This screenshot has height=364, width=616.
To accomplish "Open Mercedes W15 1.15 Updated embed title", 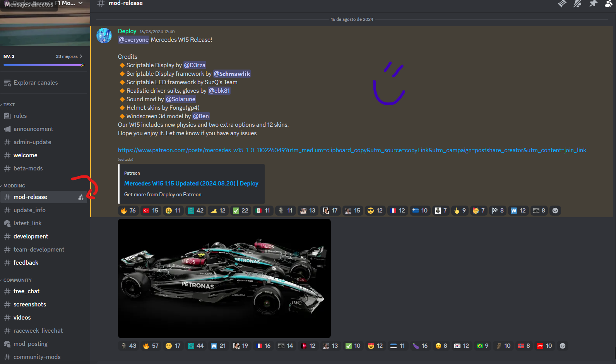I will pos(191,184).
